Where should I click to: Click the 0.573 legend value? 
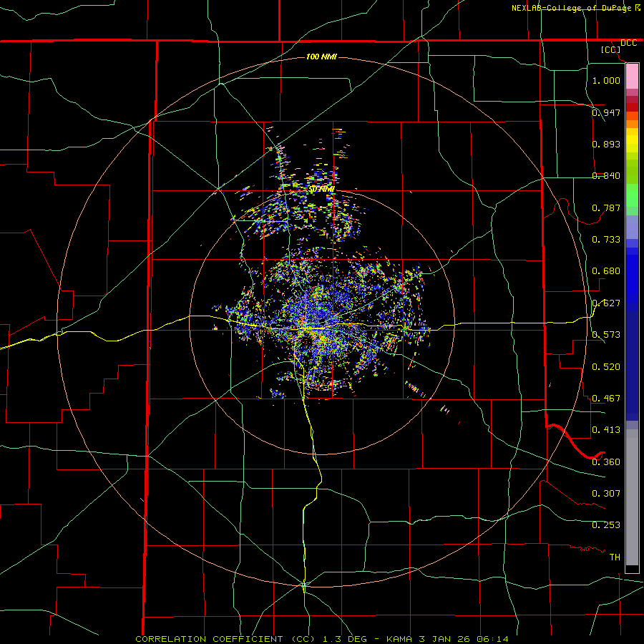click(606, 335)
